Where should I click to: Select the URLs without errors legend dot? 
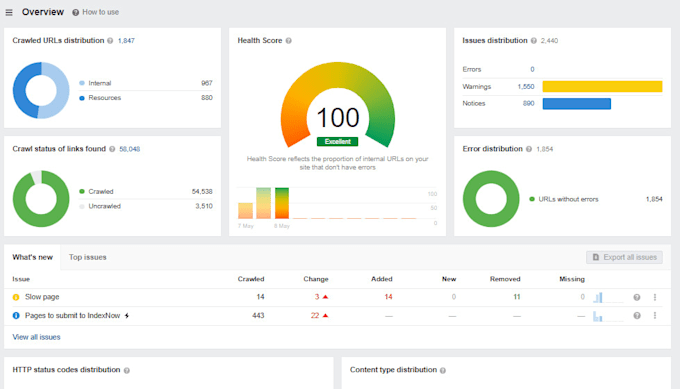pyautogui.click(x=532, y=199)
